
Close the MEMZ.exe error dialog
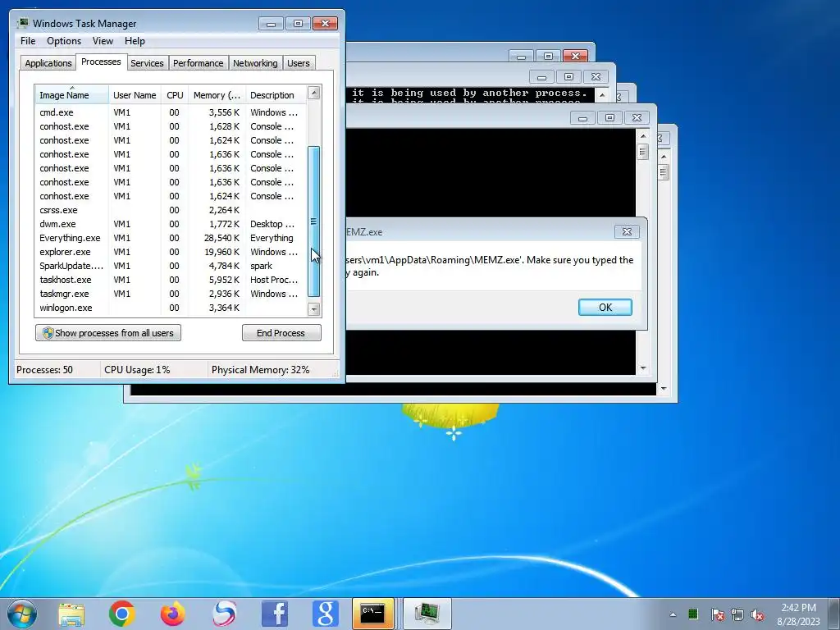(x=626, y=232)
